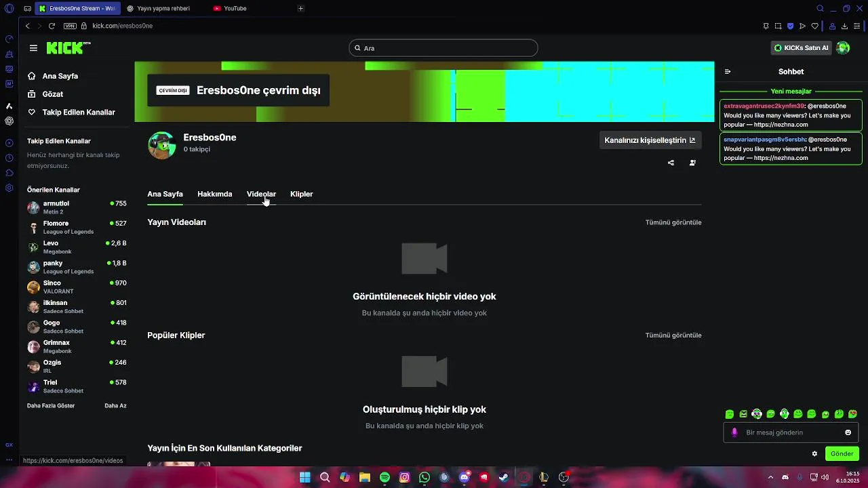Viewport: 868px width, 488px height.
Task: Open the Kick hamburger menu
Action: [33, 48]
